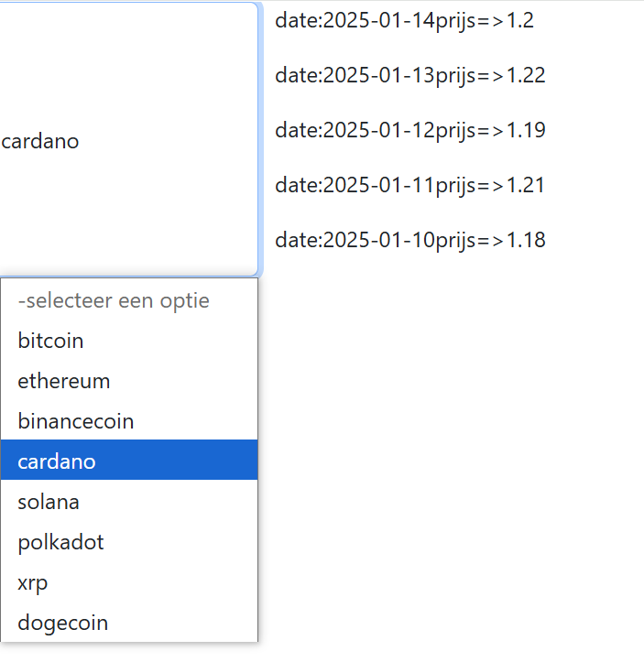The width and height of the screenshot is (644, 662).
Task: Pick solana from the dropdown list
Action: (x=49, y=502)
